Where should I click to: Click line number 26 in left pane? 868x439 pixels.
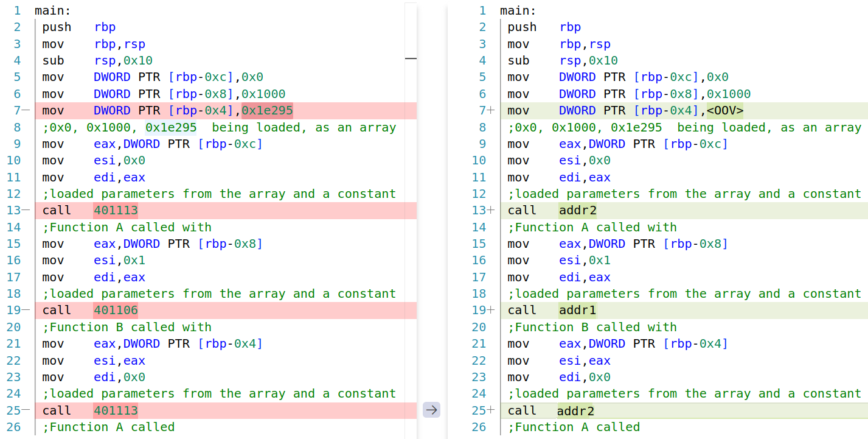coord(13,427)
